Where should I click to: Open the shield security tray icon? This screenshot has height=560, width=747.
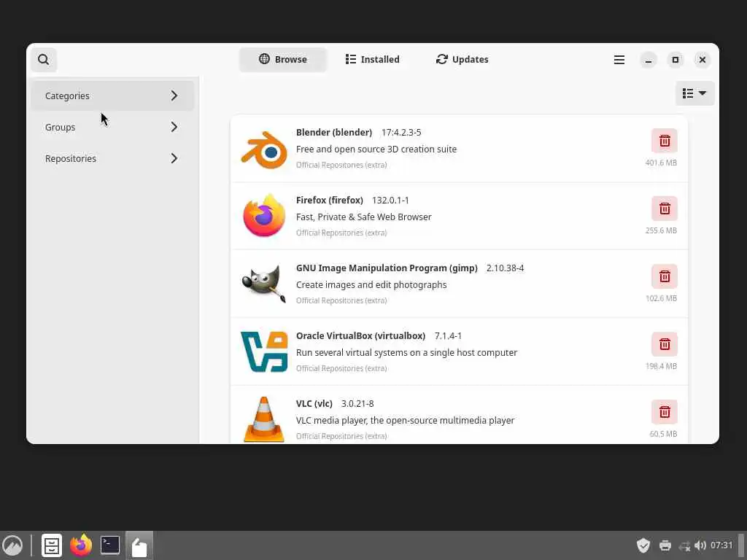point(643,545)
